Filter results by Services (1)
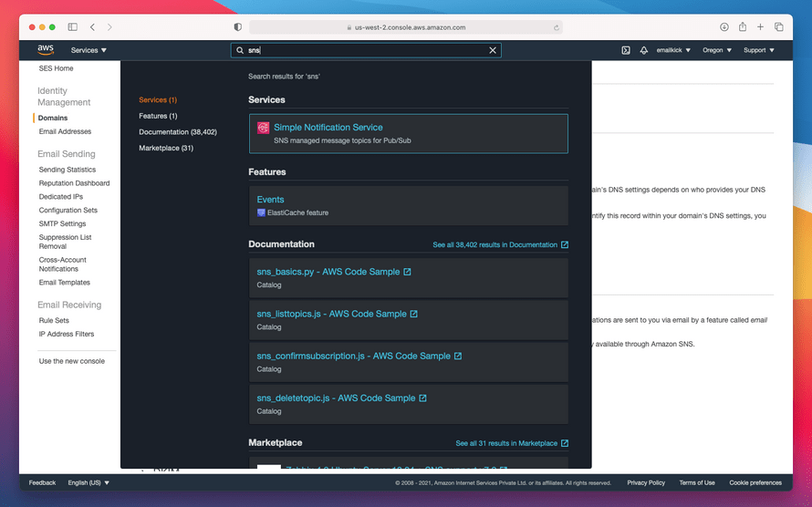The width and height of the screenshot is (812, 507). click(158, 99)
